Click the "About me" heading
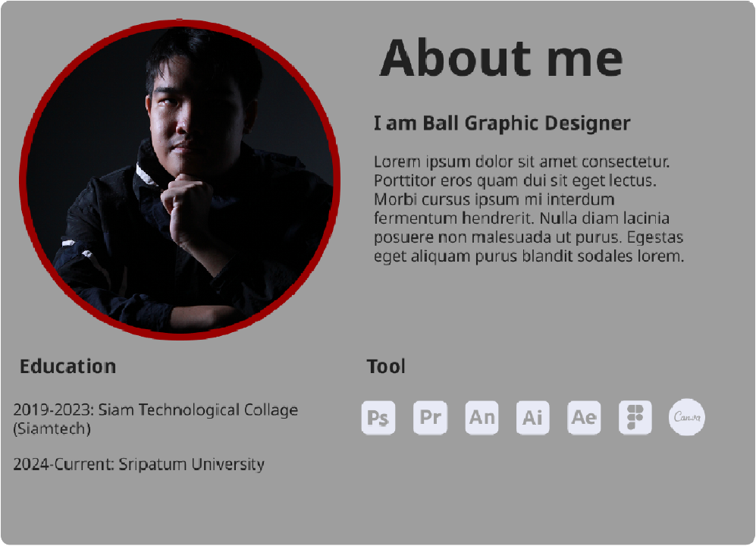 click(x=500, y=58)
